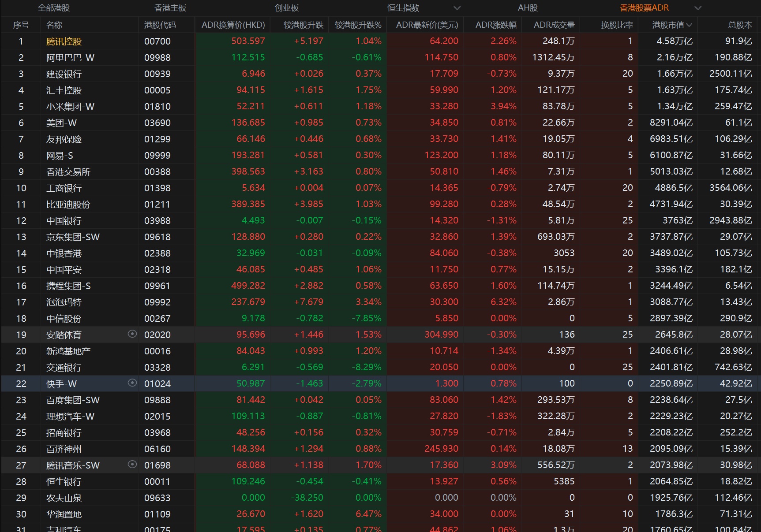Open the 小米集团-W stock name

[x=70, y=107]
